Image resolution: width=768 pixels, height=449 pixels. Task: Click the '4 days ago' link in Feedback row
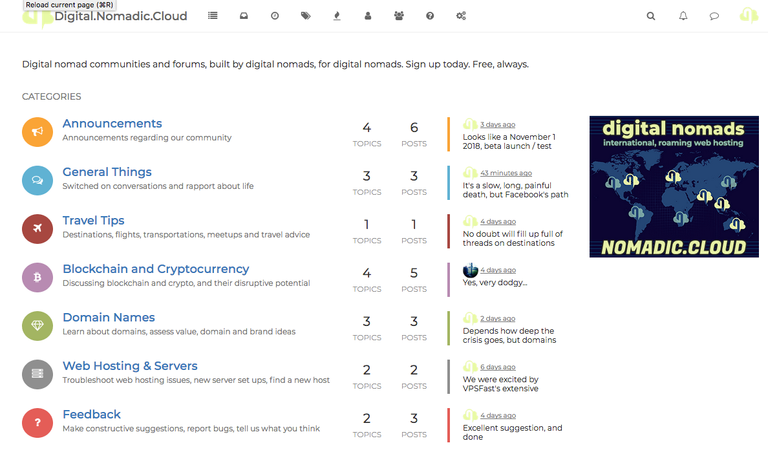click(x=498, y=416)
